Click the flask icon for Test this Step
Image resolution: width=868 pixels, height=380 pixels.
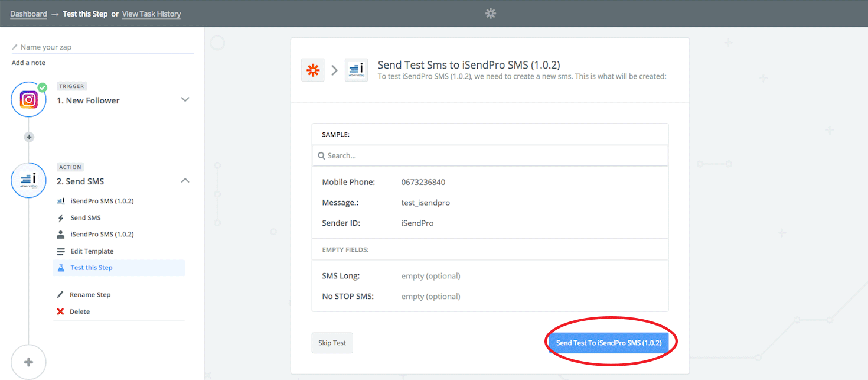pyautogui.click(x=60, y=268)
